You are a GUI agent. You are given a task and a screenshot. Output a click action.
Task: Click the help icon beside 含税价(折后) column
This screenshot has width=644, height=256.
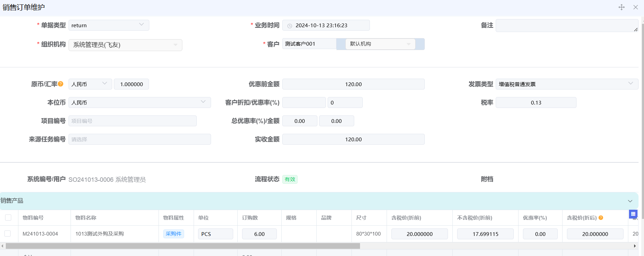coord(601,218)
